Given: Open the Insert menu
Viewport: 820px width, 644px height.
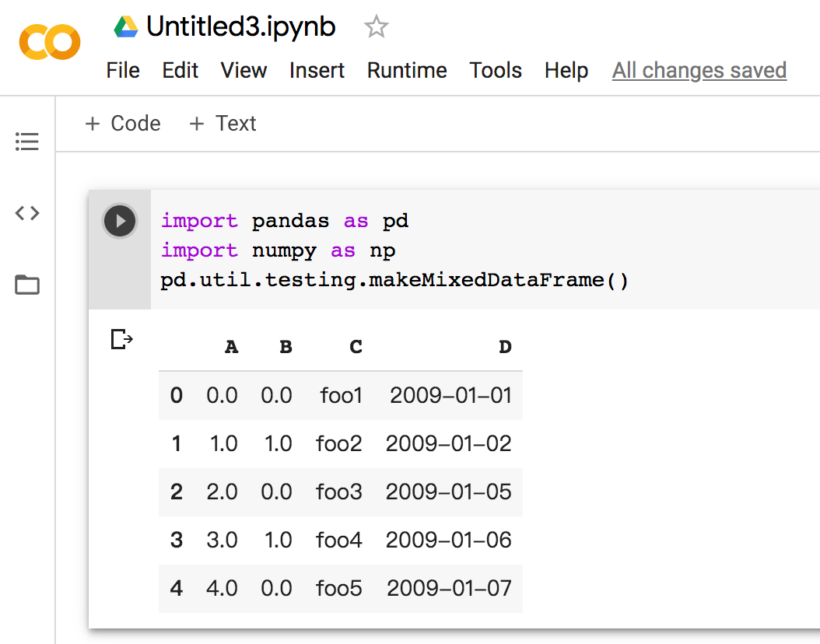Looking at the screenshot, I should pos(317,71).
